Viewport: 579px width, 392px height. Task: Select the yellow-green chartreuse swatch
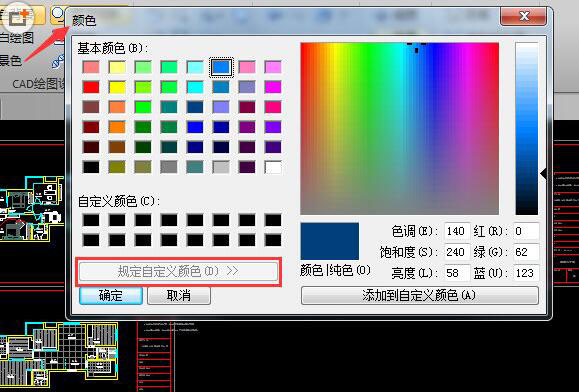click(x=143, y=87)
